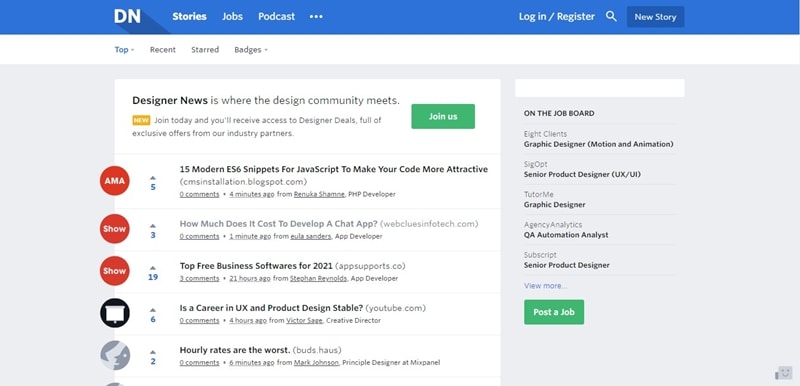Open 3 comments on Business Softwares story
This screenshot has height=386, width=800.
pos(199,278)
